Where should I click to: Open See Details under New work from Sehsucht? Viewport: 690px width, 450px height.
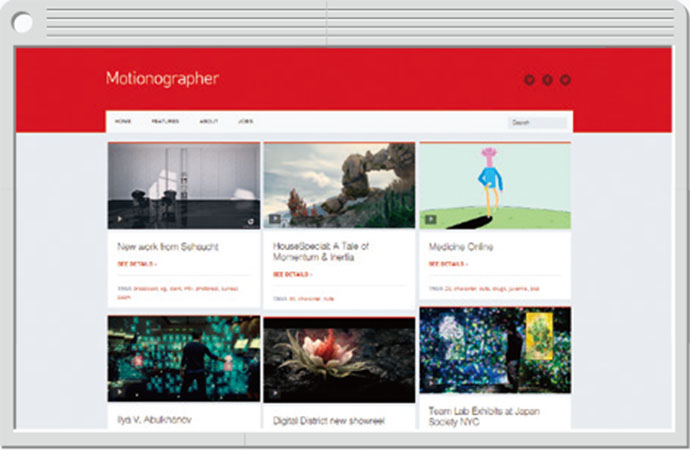(x=137, y=264)
